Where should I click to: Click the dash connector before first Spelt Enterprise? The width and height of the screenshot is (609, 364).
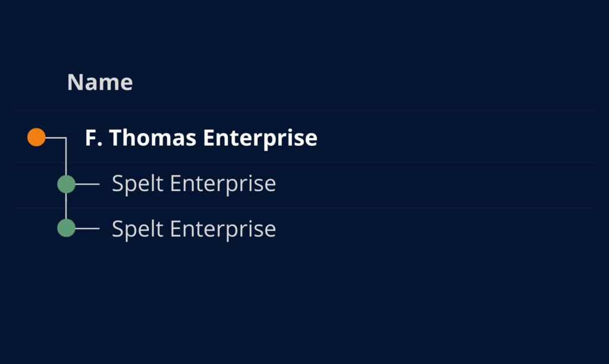(87, 184)
